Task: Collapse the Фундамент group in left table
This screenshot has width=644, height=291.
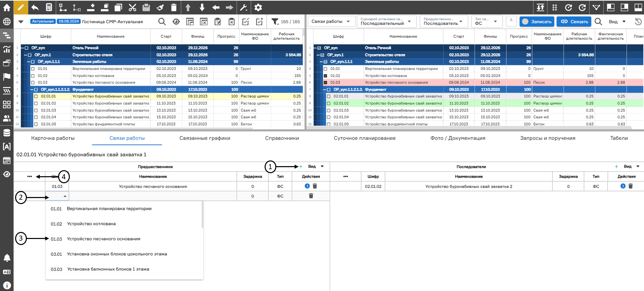Action: [32, 90]
